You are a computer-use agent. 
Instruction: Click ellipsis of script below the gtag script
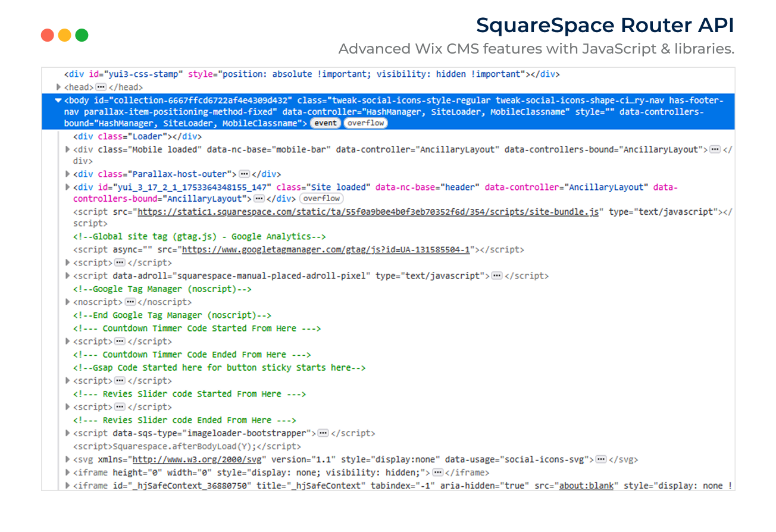[120, 262]
